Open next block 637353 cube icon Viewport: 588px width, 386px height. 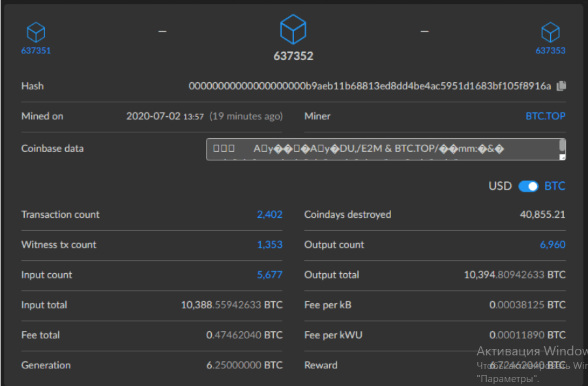[550, 32]
